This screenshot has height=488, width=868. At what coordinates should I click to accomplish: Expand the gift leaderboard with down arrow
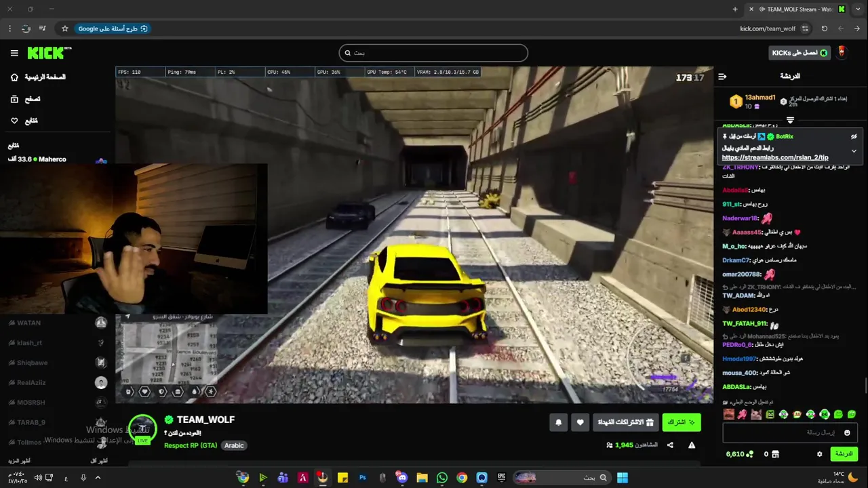coord(790,121)
